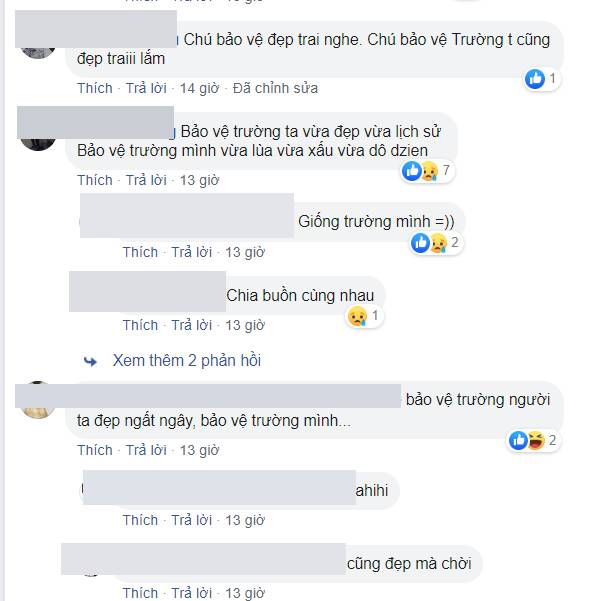Like the 'Chia buồn cùng nhau' reply
The width and height of the screenshot is (599, 601).
140,325
